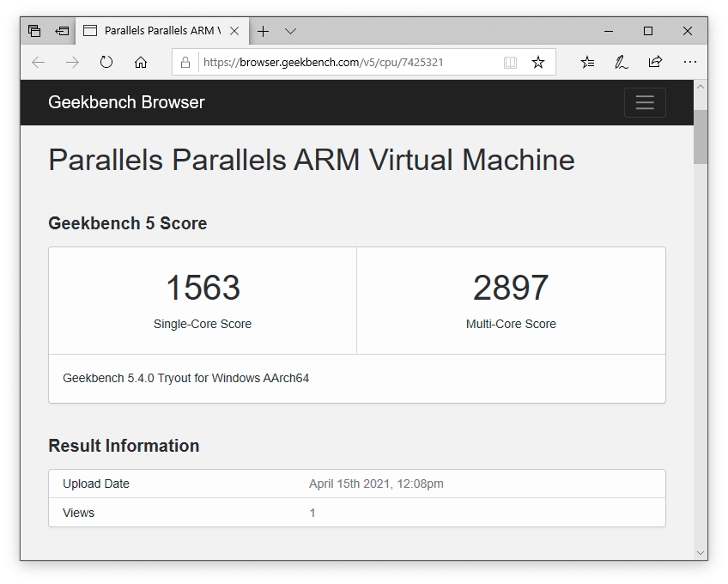The image size is (728, 584).
Task: Open the Geekbench Browser home link
Action: point(126,102)
